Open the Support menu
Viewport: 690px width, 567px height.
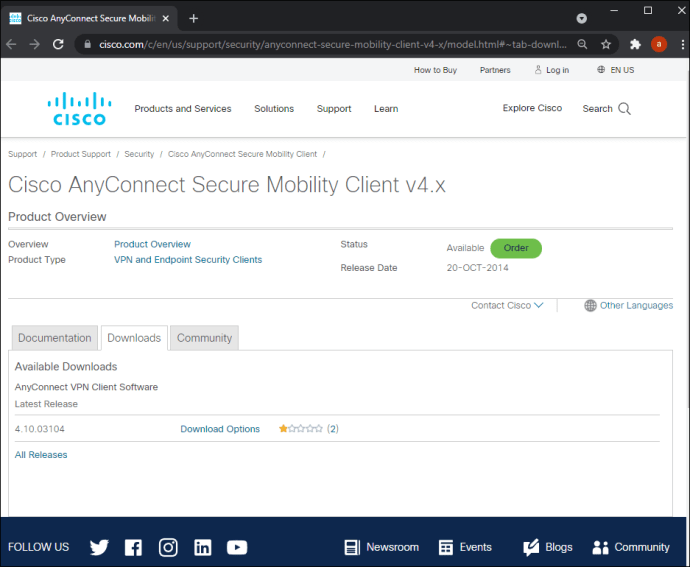[334, 109]
